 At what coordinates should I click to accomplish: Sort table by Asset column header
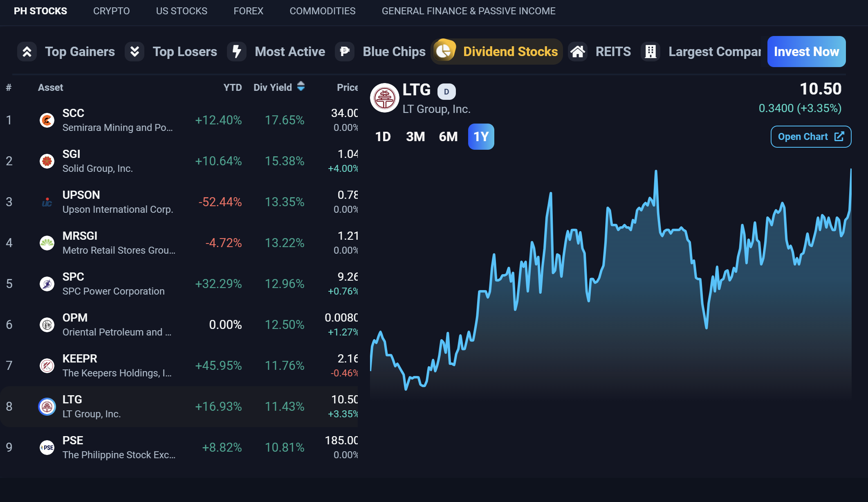click(51, 88)
